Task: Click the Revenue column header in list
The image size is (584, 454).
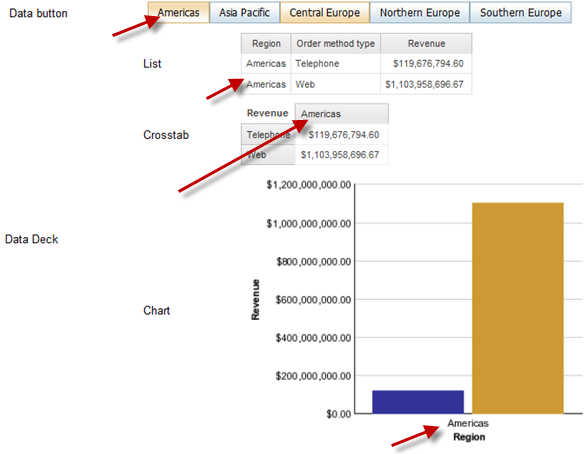Action: click(x=426, y=44)
